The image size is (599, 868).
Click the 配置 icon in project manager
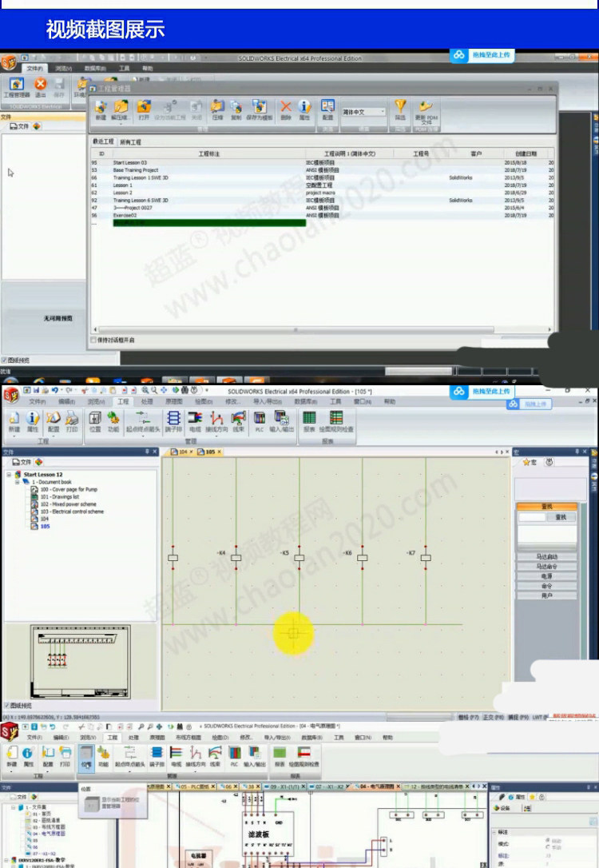328,109
